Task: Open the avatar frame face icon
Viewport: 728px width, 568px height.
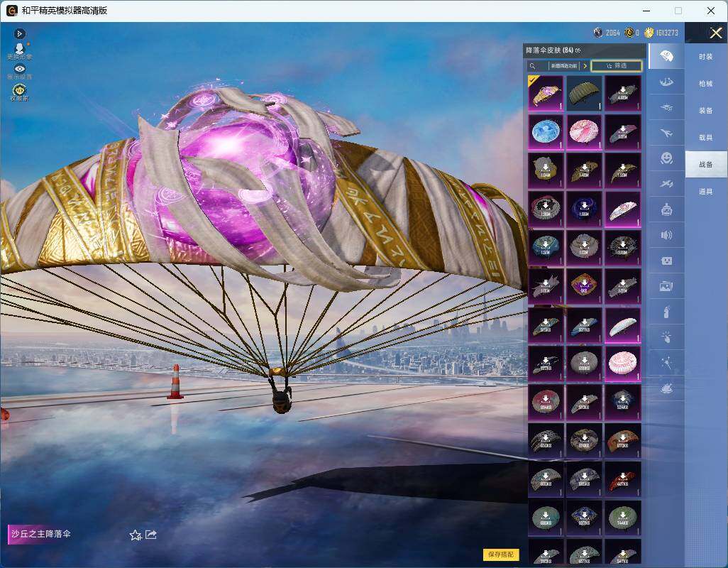Action: [x=666, y=261]
